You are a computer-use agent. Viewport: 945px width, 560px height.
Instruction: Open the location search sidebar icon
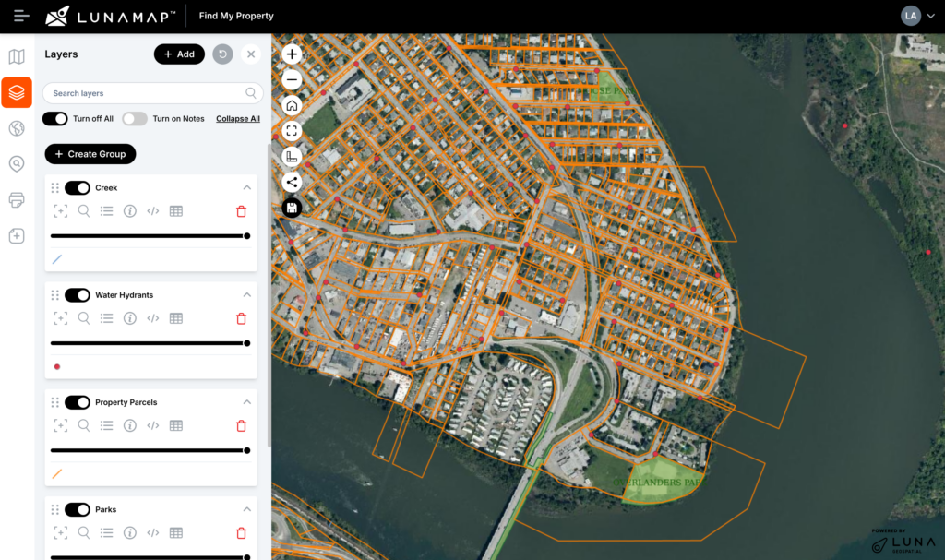(17, 164)
